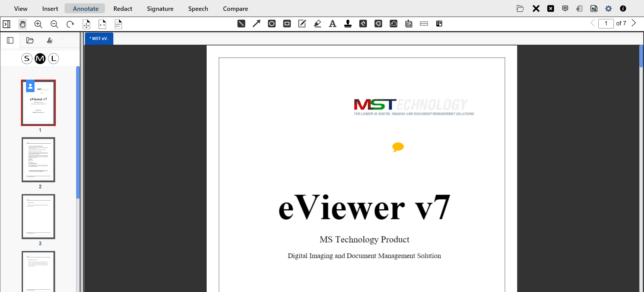Select the text annotation A tool
644x292 pixels.
[332, 24]
